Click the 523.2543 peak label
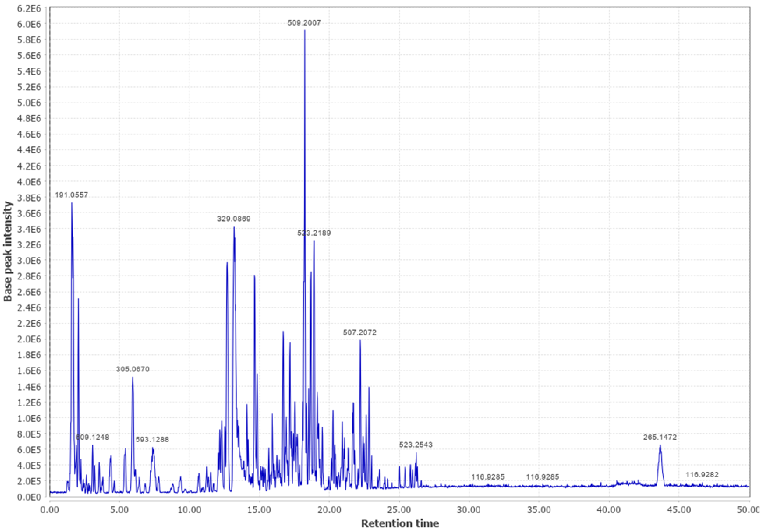The height and width of the screenshot is (532, 763). coord(416,445)
